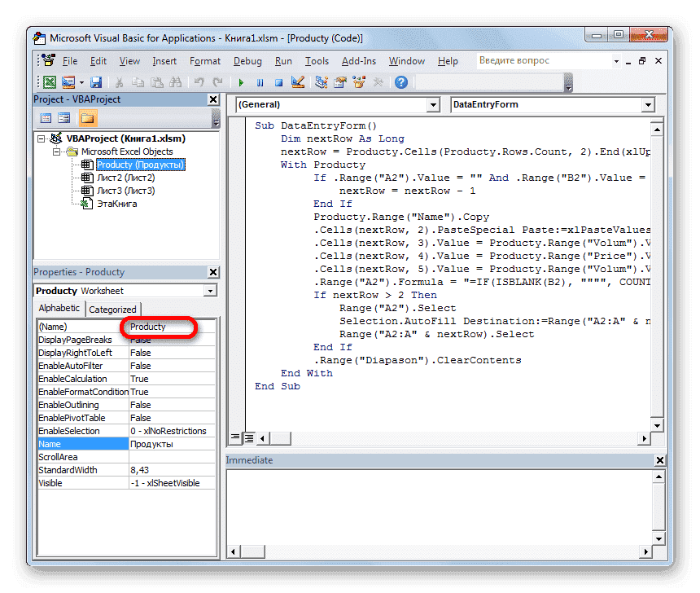This screenshot has width=700, height=593.
Task: Open the Object Browser toolbar icon
Action: coord(359,82)
